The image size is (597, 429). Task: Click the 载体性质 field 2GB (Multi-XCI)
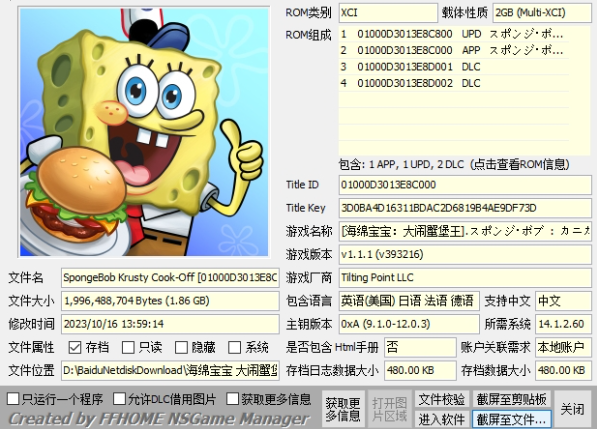(542, 13)
